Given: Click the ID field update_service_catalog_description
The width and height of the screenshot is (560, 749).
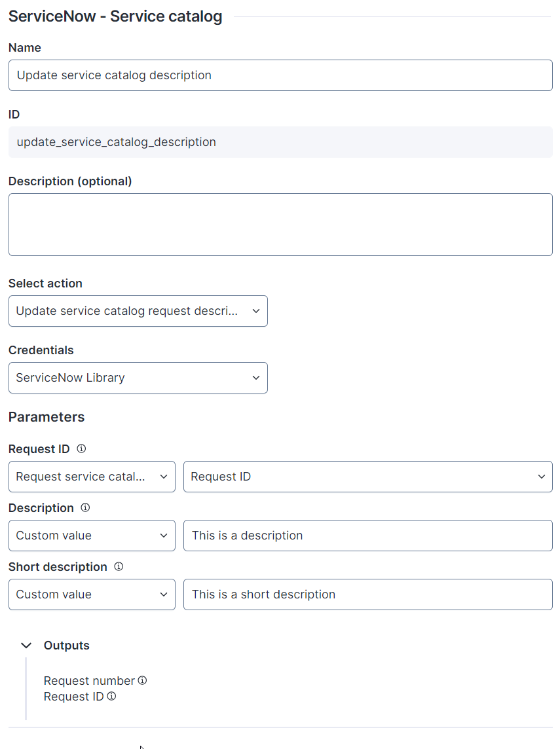Looking at the screenshot, I should coord(280,142).
